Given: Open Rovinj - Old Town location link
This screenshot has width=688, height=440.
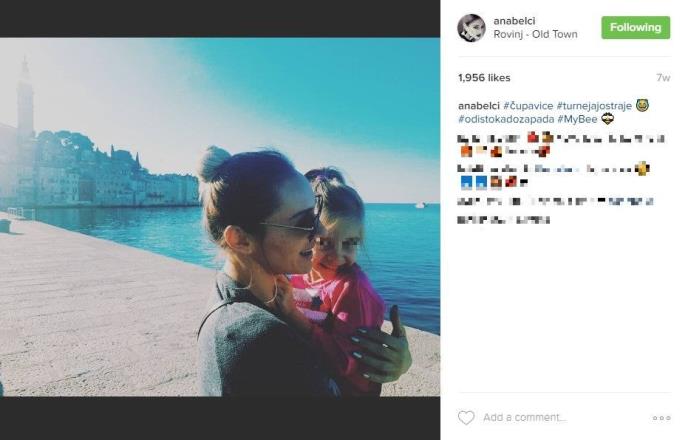Looking at the screenshot, I should 535,34.
